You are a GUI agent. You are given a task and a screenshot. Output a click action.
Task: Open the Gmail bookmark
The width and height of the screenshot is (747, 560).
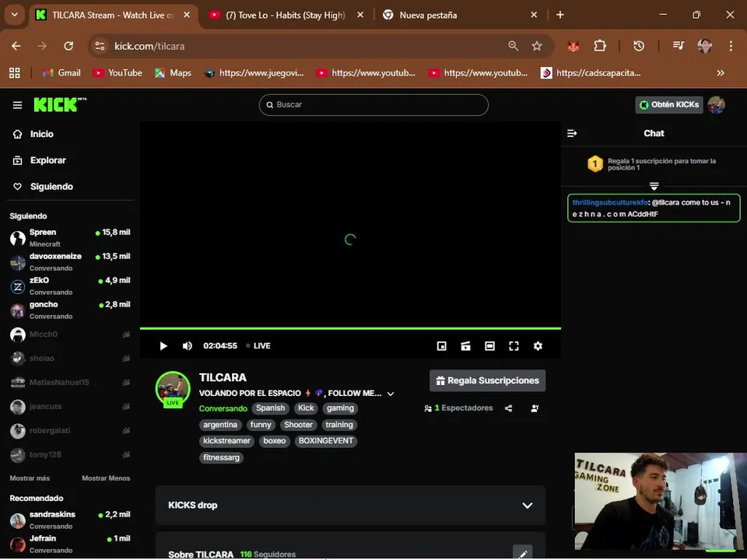point(61,73)
